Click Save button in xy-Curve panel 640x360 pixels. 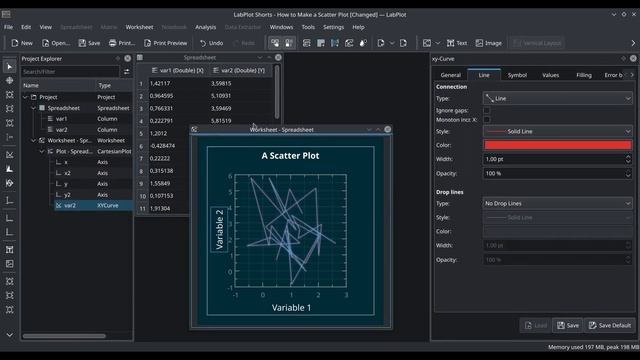coord(568,325)
